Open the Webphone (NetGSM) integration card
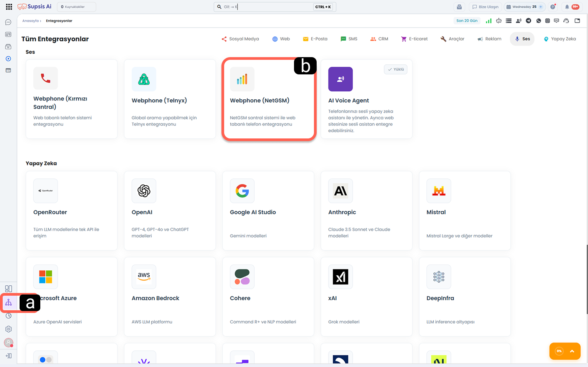Viewport: 588px width, 367px height. 269,100
